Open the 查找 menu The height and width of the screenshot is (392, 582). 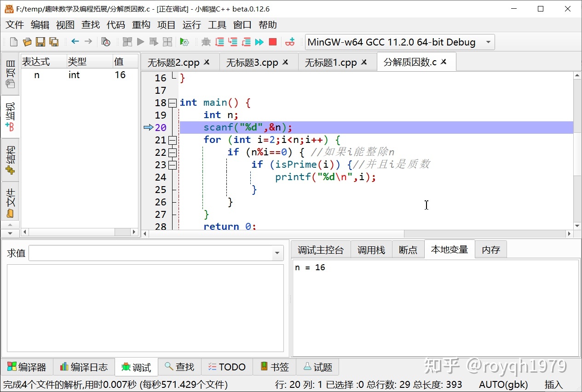coord(91,25)
